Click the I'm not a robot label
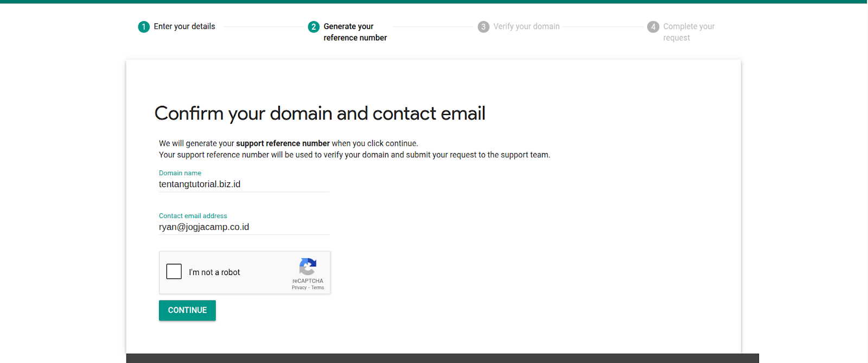This screenshot has height=363, width=868. coord(214,272)
